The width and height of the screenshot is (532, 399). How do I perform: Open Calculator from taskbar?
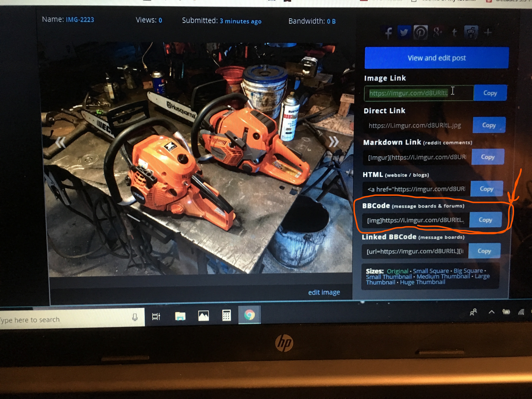coord(226,315)
